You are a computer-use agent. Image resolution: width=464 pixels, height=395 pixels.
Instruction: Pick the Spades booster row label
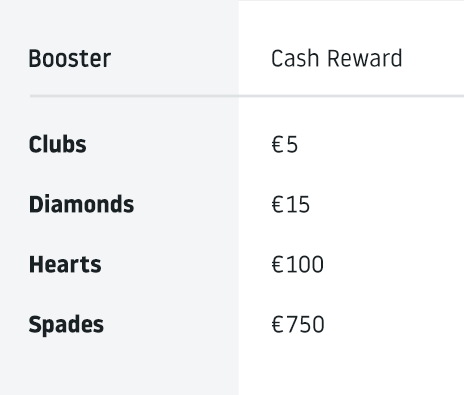(66, 325)
